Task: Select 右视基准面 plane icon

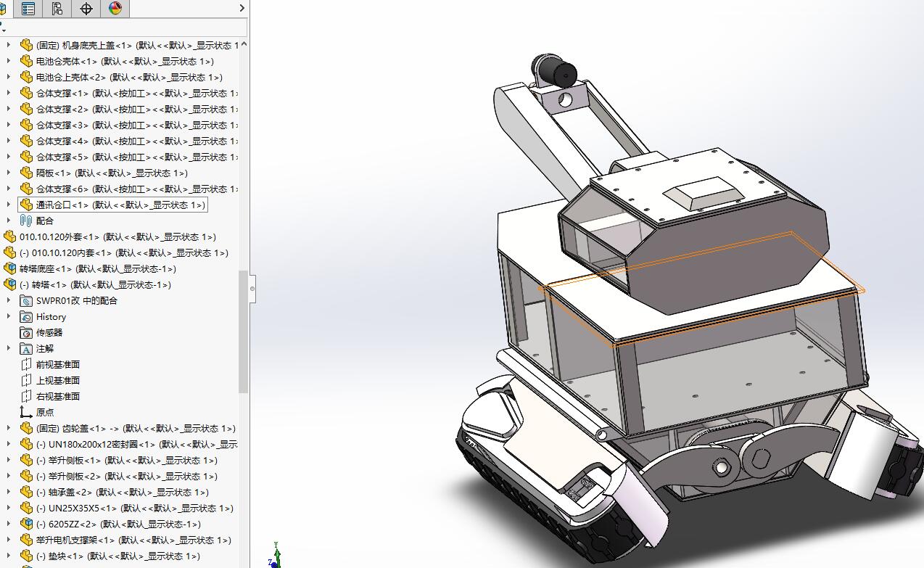Action: click(x=26, y=396)
